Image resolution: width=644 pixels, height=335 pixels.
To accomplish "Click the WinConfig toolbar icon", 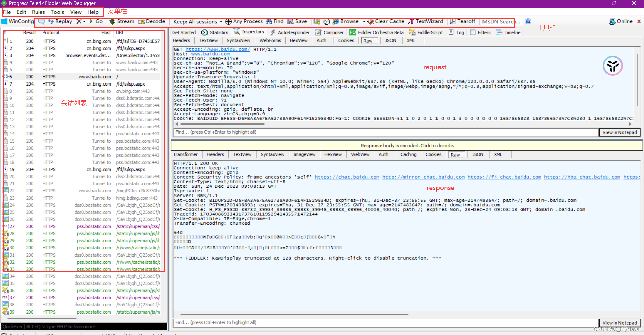I will (x=17, y=21).
